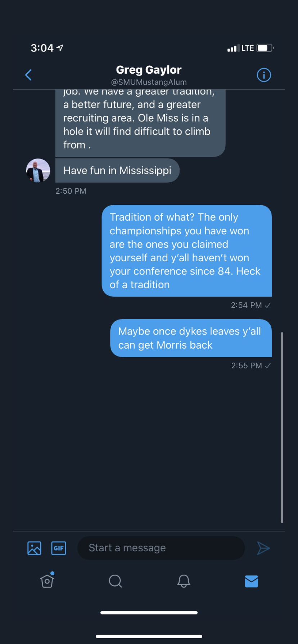This screenshot has width=298, height=644.
Task: Tap the 'Tradition of what?' message bubble
Action: pos(186,251)
